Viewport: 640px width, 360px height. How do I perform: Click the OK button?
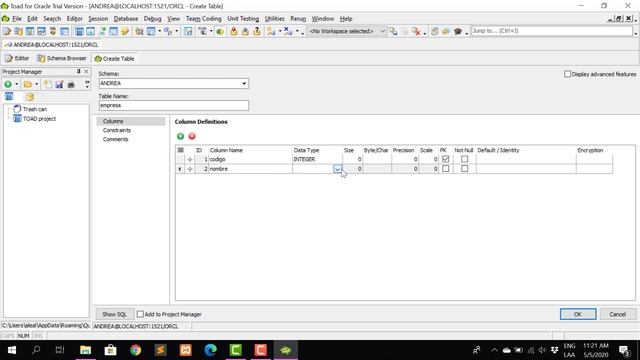click(578, 314)
